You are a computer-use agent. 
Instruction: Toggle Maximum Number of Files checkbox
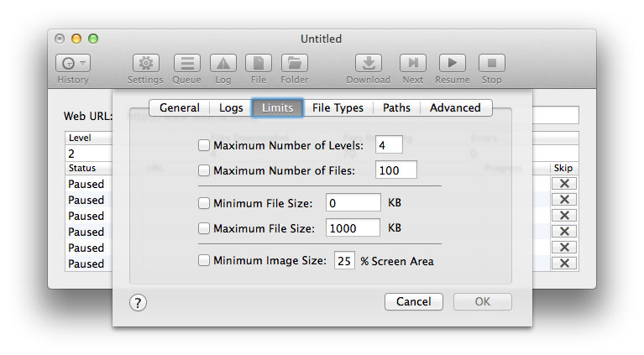click(x=203, y=170)
